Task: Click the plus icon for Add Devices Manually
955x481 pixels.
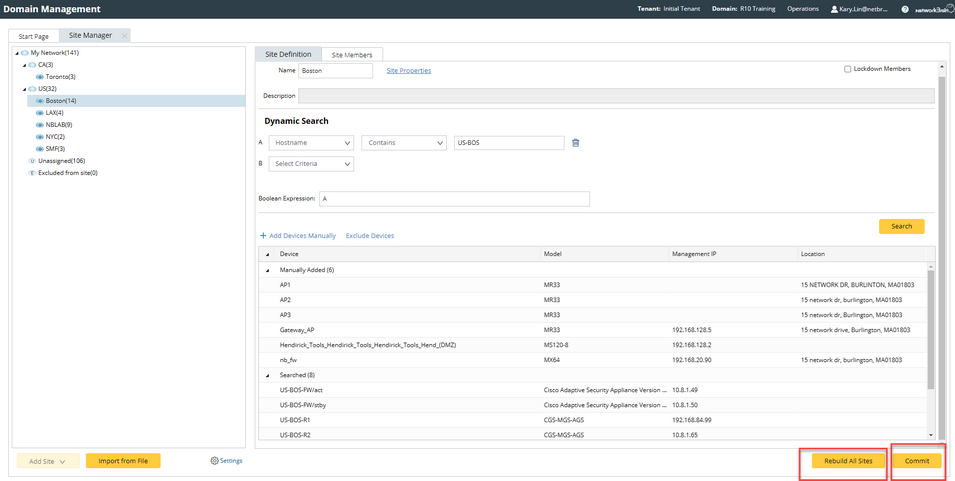Action: pyautogui.click(x=263, y=236)
